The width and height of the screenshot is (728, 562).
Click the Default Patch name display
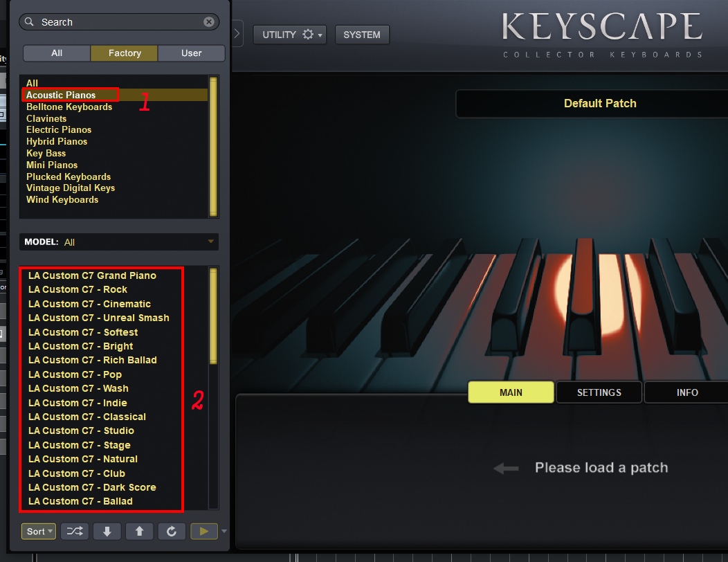click(x=600, y=103)
